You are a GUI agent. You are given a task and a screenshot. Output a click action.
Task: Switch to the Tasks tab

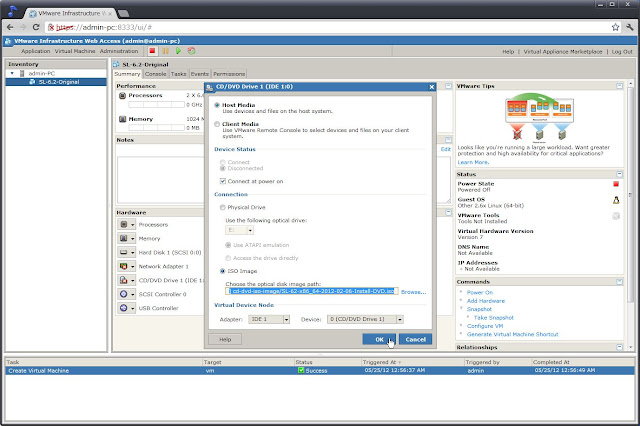coord(178,74)
